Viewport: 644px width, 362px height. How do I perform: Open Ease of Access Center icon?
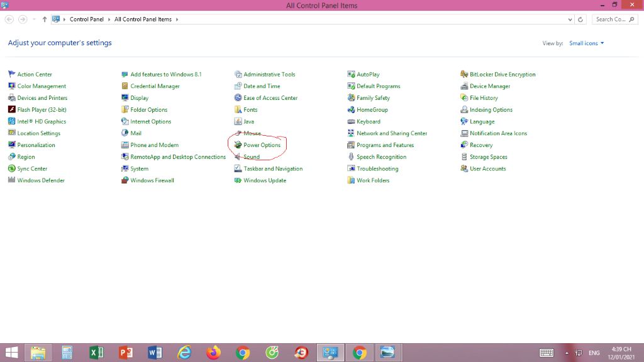pyautogui.click(x=238, y=97)
